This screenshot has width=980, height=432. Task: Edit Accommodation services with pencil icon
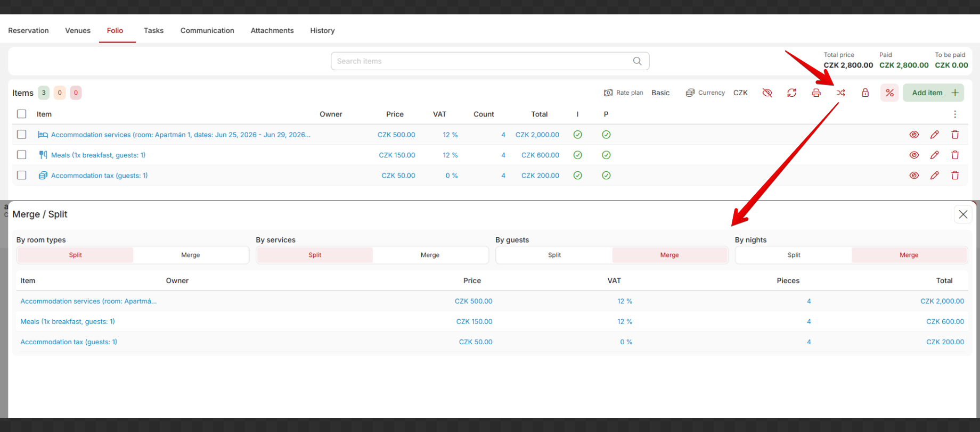[x=935, y=135]
